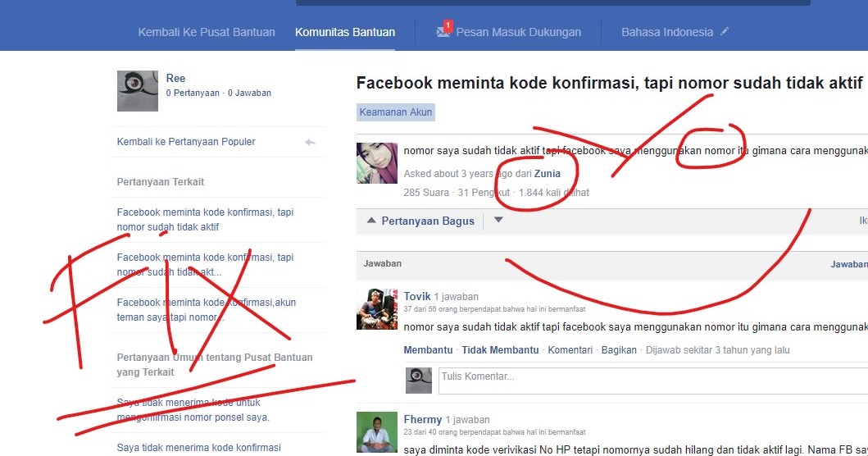Screen dimensions: 868x456
Task: Open 'Saya tidak menerima kode konfirmasi' link
Action: [198, 447]
